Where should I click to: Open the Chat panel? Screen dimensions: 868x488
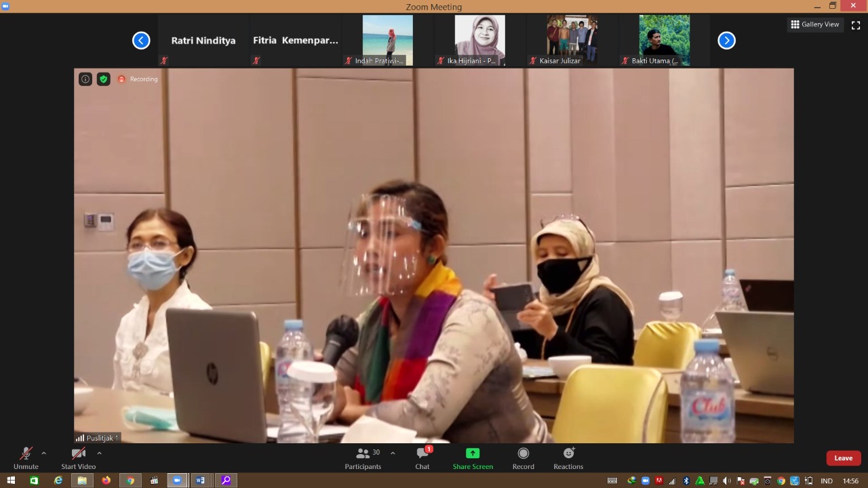coord(422,457)
